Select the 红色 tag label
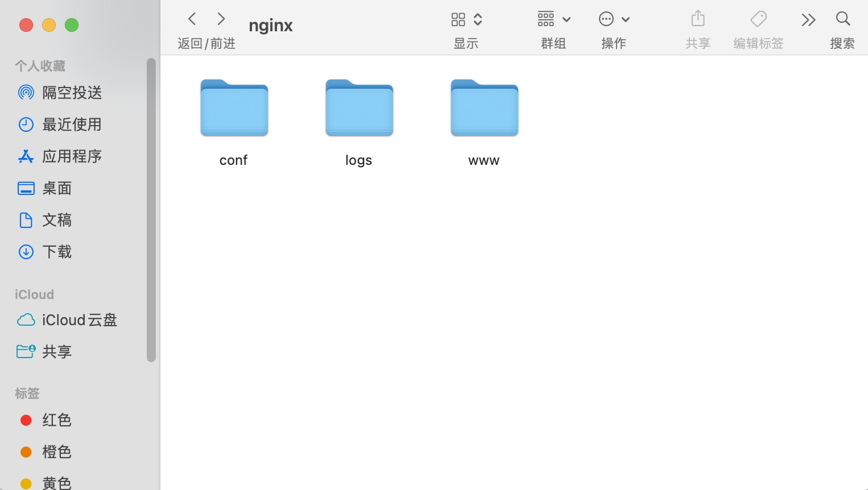This screenshot has width=868, height=490. [x=57, y=420]
